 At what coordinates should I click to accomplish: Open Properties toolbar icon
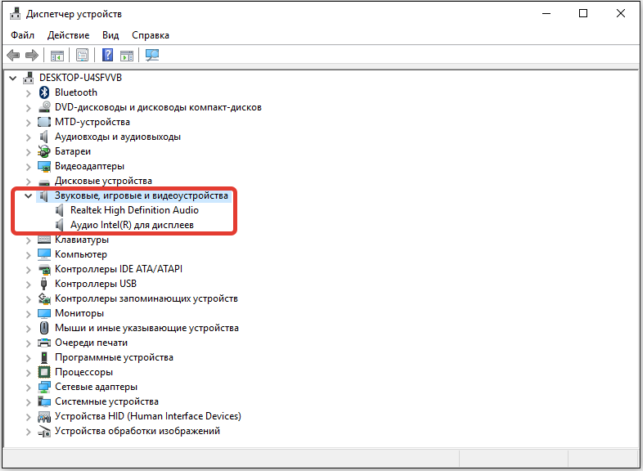coord(82,55)
